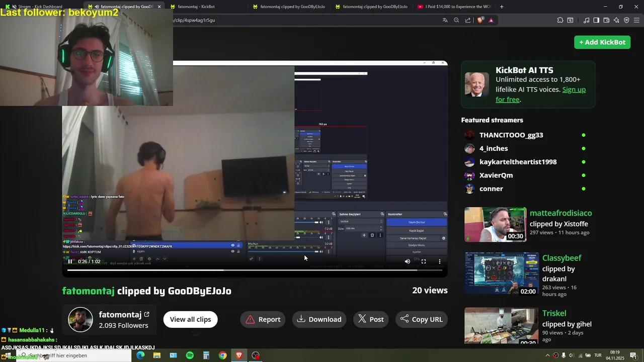Open the Windows notification center icon
Image resolution: width=644 pixels, height=362 pixels.
point(633,355)
